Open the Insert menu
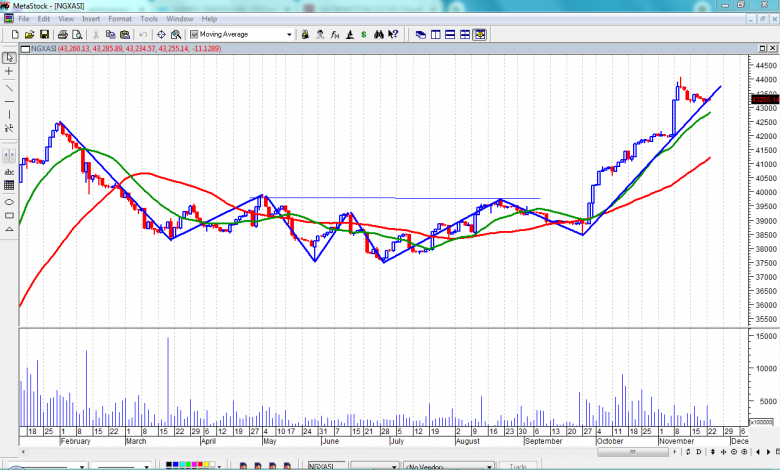The image size is (780, 470). click(91, 19)
